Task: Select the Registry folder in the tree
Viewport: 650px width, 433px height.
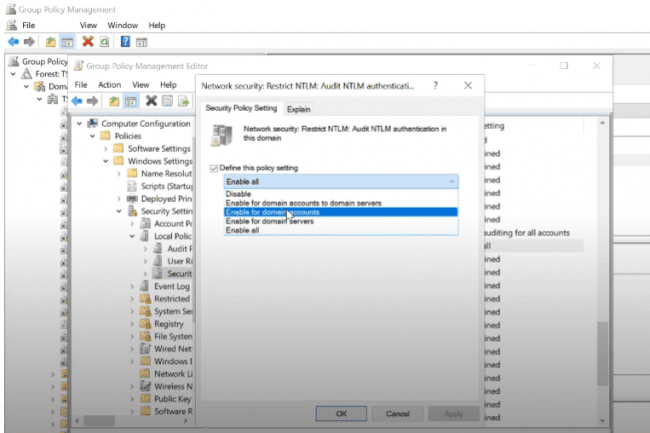Action: point(168,324)
